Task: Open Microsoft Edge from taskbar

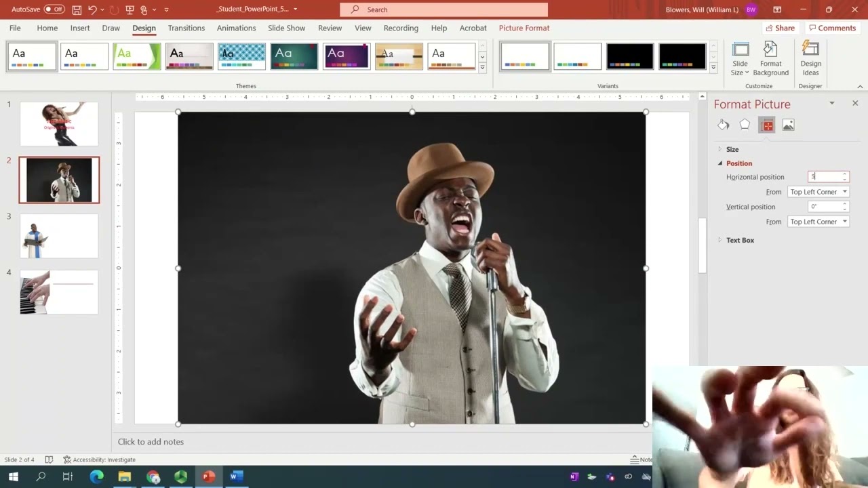Action: tap(96, 476)
